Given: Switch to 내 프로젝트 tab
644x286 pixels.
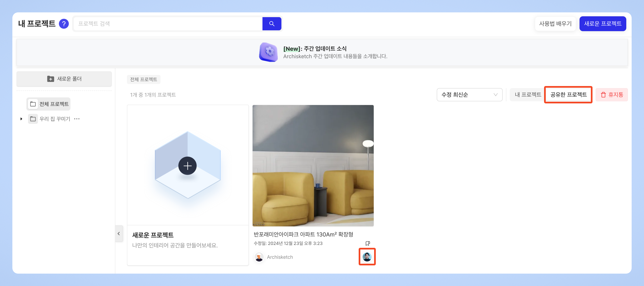Looking at the screenshot, I should (528, 95).
